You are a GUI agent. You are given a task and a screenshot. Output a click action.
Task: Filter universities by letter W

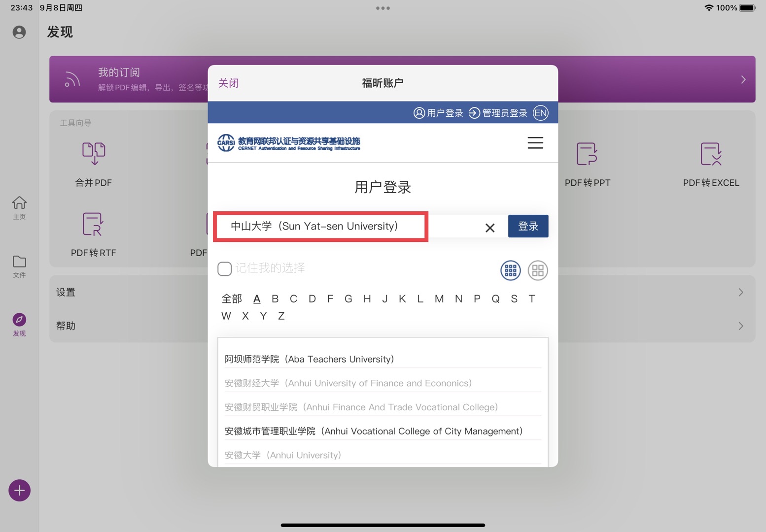pyautogui.click(x=226, y=316)
